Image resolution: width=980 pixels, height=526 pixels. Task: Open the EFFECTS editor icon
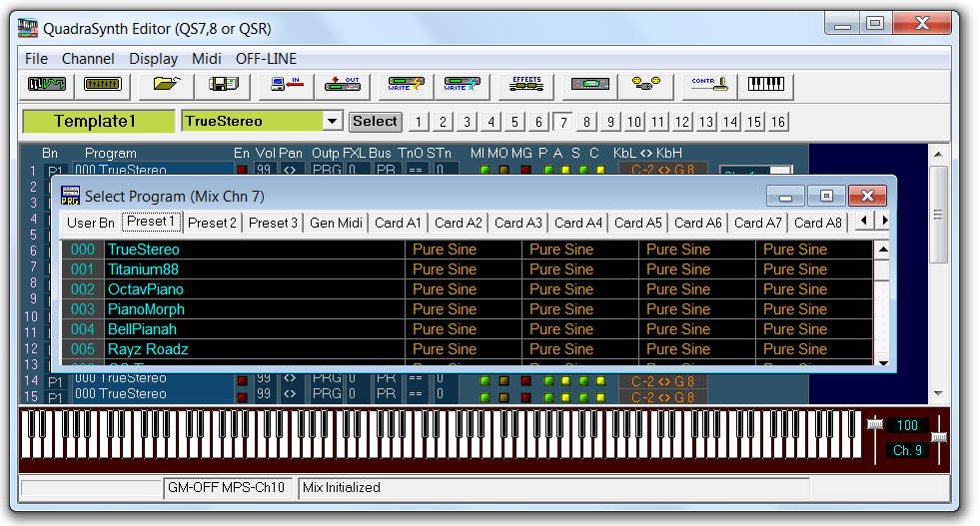point(525,85)
